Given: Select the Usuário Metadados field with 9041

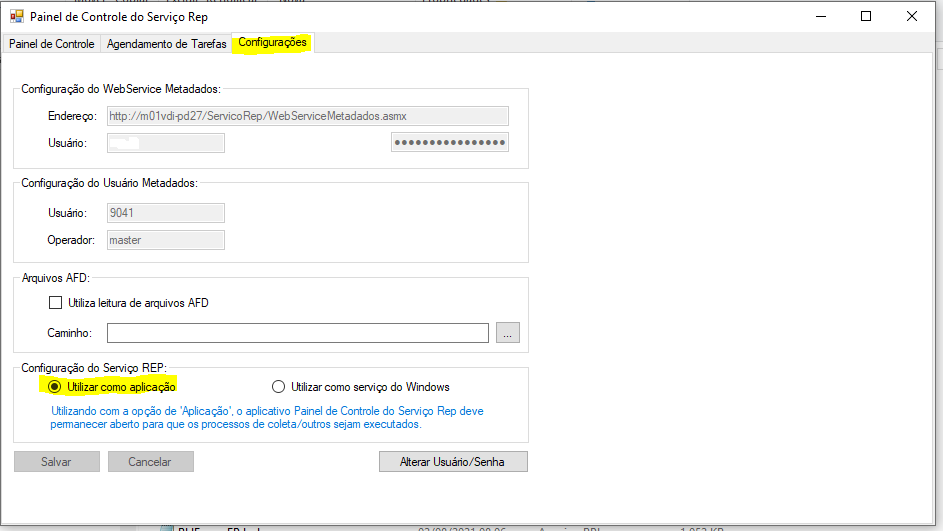Looking at the screenshot, I should (x=165, y=213).
